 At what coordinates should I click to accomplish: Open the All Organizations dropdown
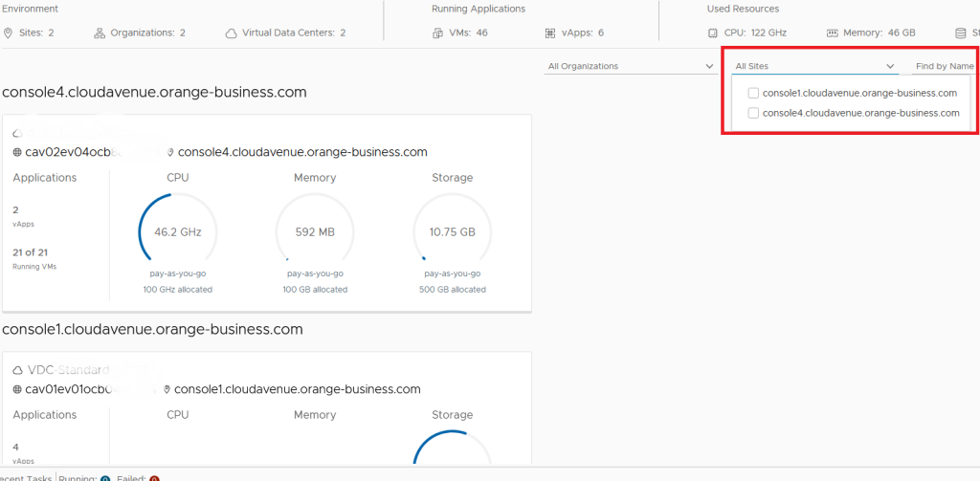coord(631,66)
